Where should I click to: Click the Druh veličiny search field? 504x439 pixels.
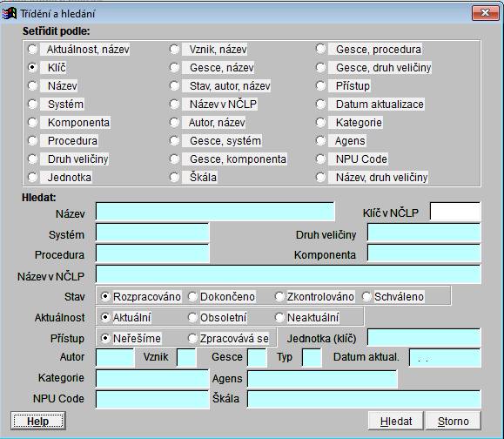(424, 233)
